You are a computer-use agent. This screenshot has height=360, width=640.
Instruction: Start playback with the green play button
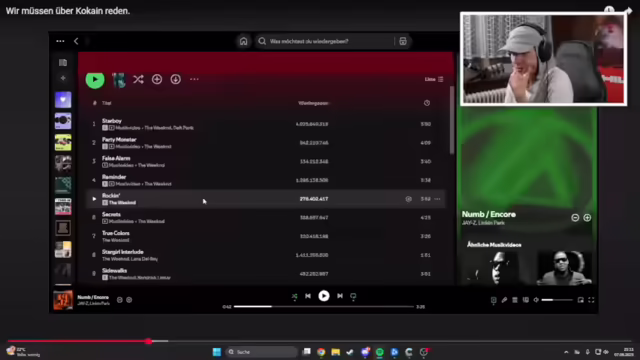click(x=95, y=80)
